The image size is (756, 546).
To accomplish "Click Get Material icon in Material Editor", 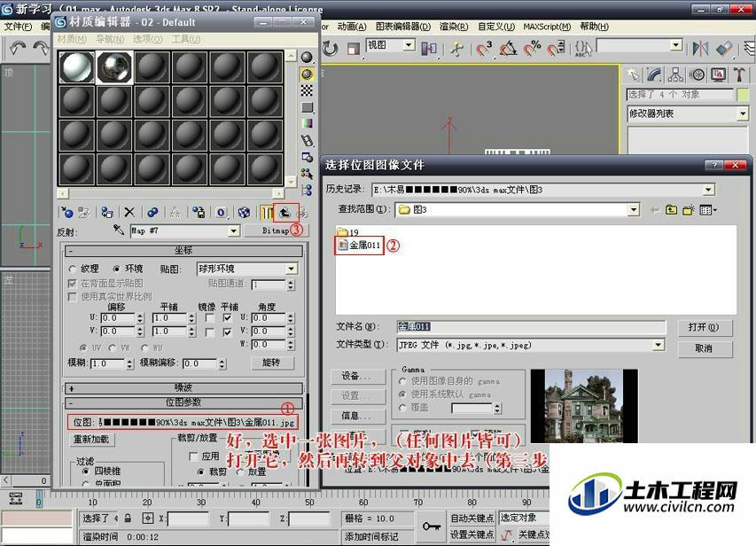I will point(67,212).
